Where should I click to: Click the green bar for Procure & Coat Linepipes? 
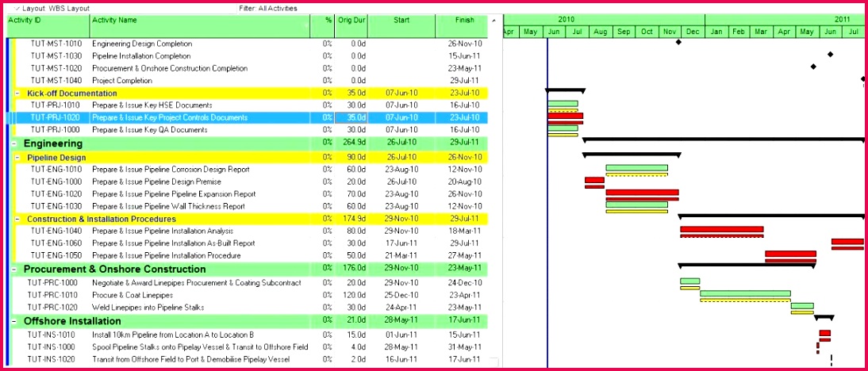745,293
